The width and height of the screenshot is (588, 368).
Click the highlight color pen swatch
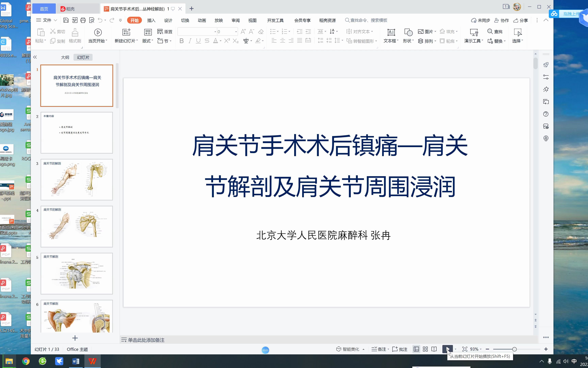pos(258,41)
